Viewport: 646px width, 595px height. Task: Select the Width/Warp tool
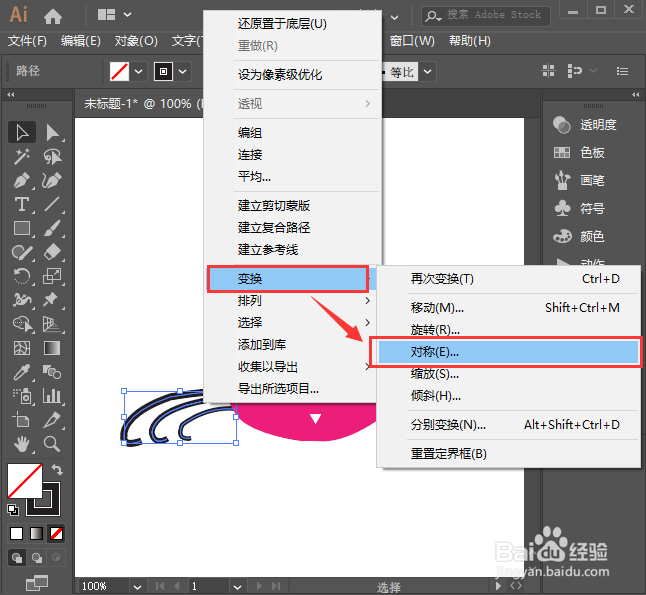(x=22, y=300)
